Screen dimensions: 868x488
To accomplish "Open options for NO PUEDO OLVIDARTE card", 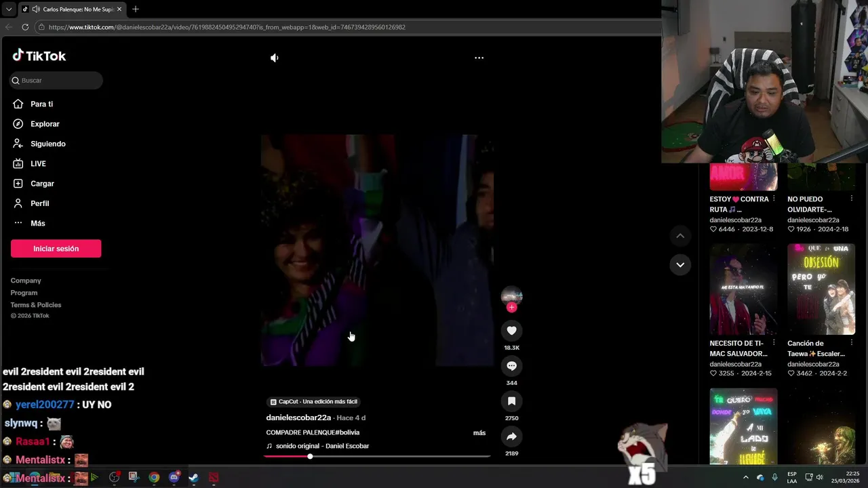I will (x=851, y=199).
